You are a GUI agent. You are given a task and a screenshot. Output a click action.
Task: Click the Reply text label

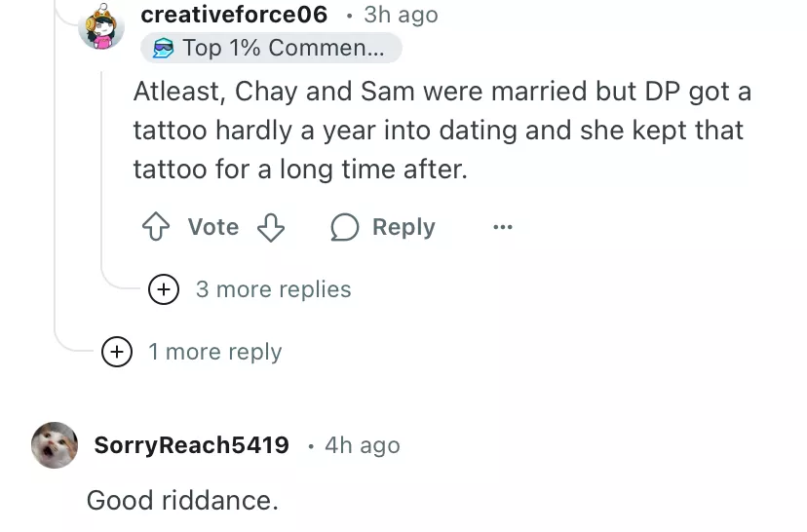[x=403, y=228]
